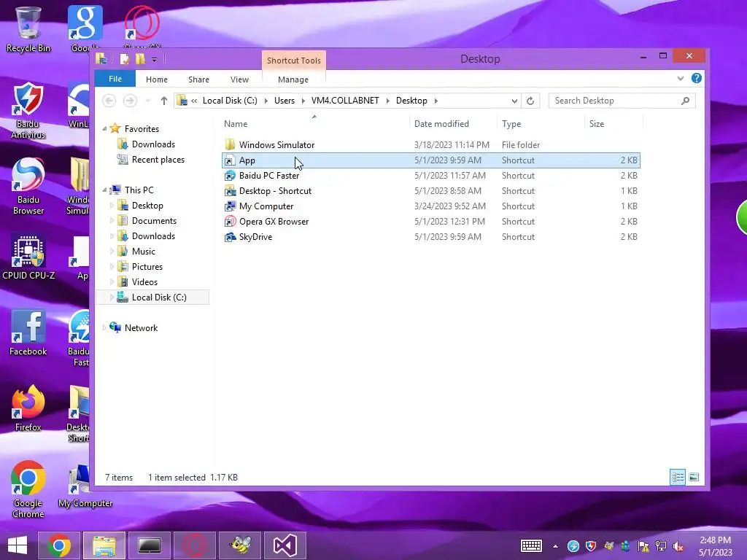The image size is (747, 560).
Task: Select Videos in the navigation pane
Action: 138,282
